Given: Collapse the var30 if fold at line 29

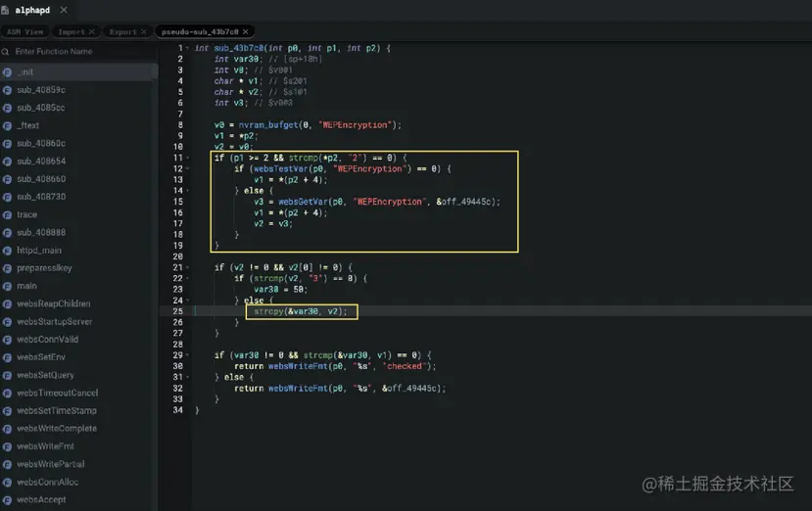Looking at the screenshot, I should click(x=187, y=355).
